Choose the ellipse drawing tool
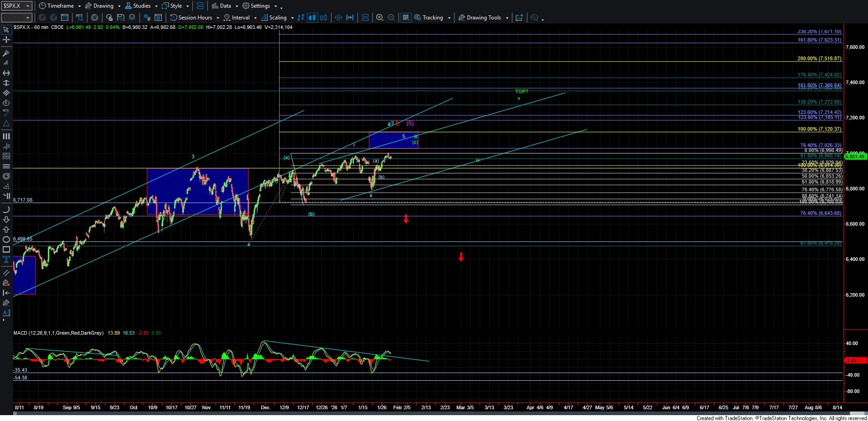868x421 pixels. click(6, 240)
